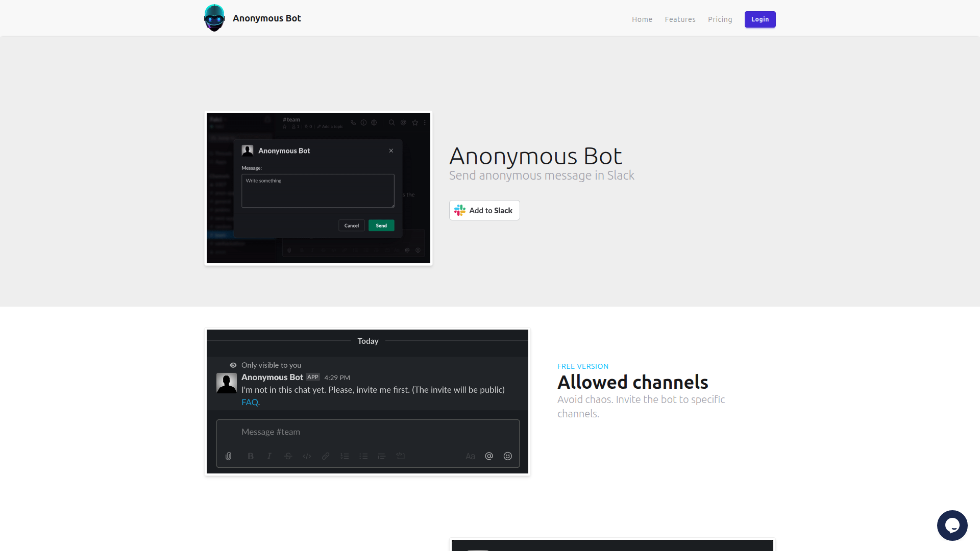The image size is (980, 551).
Task: Click the Add to Slack button
Action: tap(484, 210)
